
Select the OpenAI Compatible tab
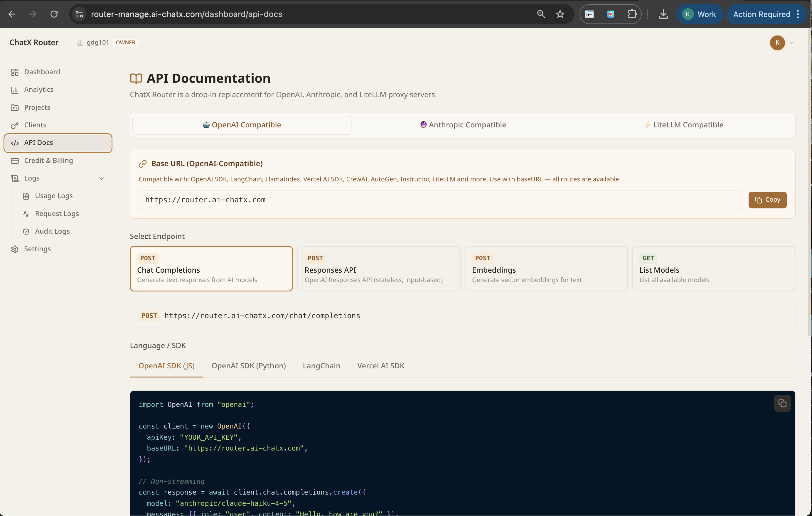pos(242,125)
